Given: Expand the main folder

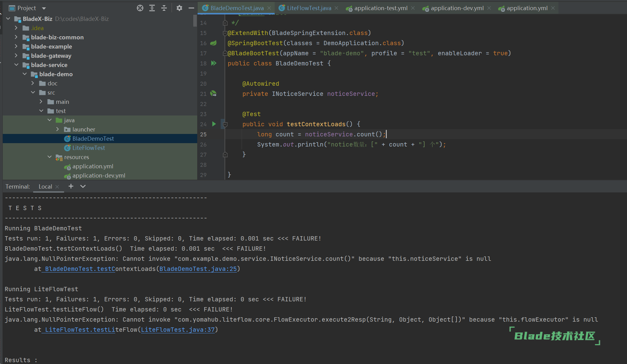Looking at the screenshot, I should (41, 102).
